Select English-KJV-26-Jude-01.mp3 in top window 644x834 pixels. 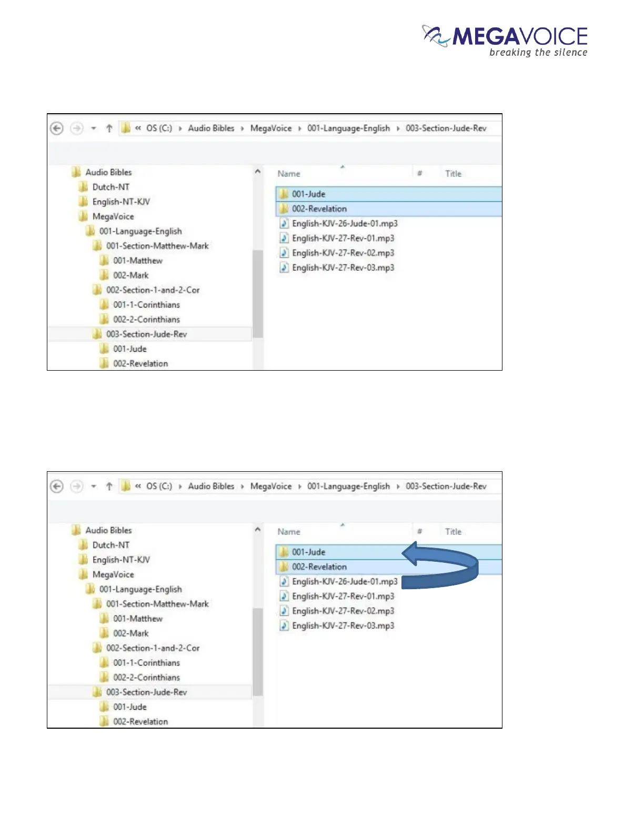coord(338,223)
